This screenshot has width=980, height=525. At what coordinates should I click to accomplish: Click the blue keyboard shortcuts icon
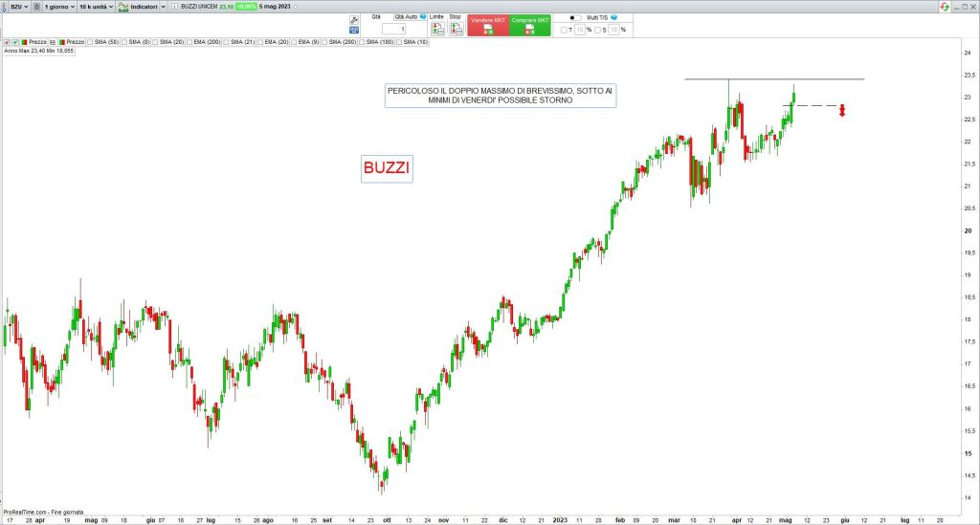354,30
